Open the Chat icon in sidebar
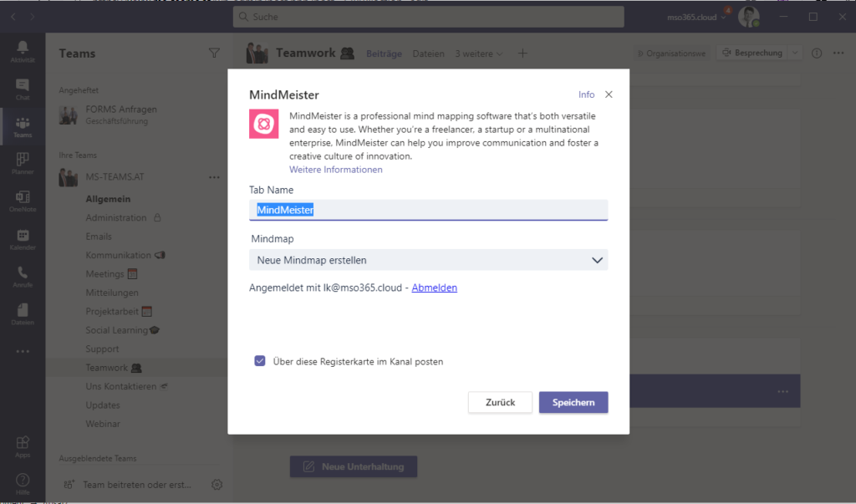This screenshot has width=856, height=504. pos(23,89)
